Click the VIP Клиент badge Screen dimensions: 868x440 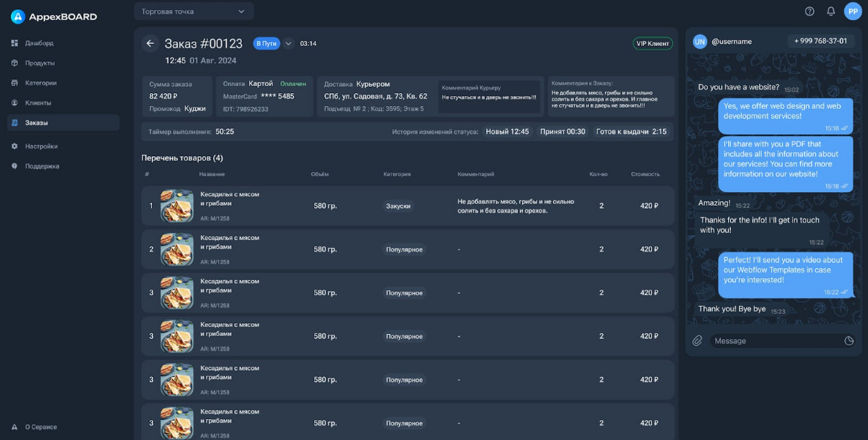click(x=653, y=44)
